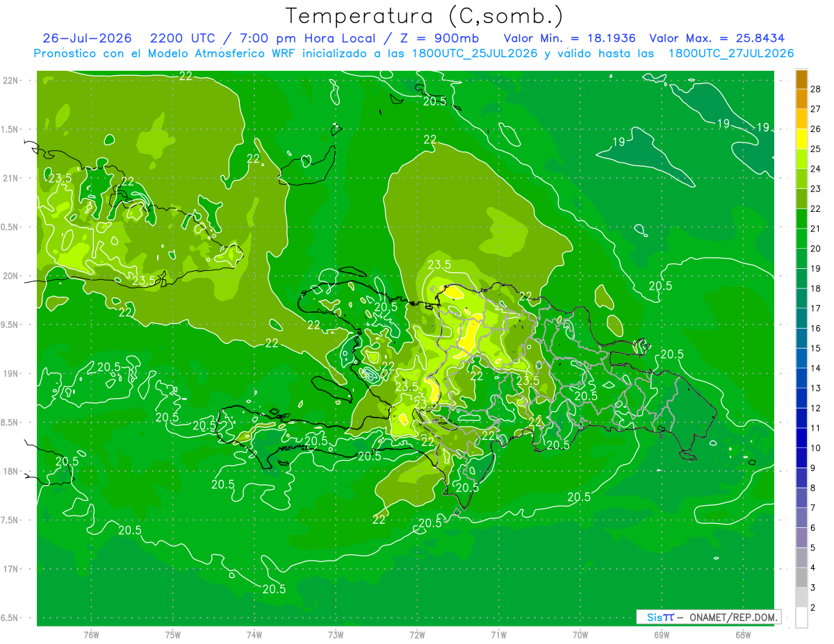Click the colorbar value label 28
The height and width of the screenshot is (644, 834).
point(816,88)
